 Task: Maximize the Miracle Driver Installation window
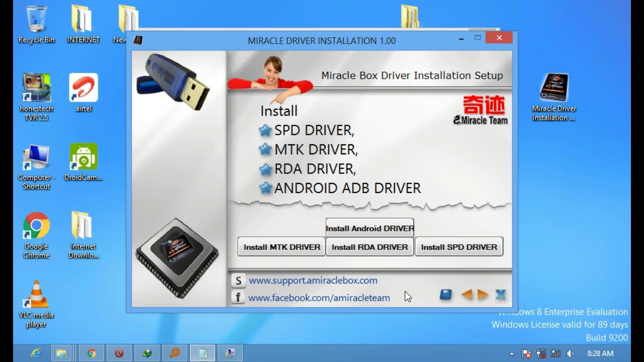tap(477, 38)
